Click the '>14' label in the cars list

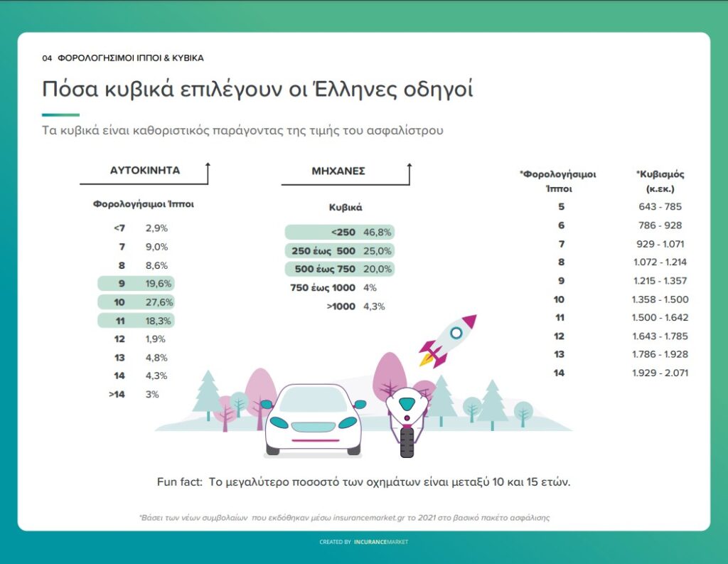click(117, 395)
